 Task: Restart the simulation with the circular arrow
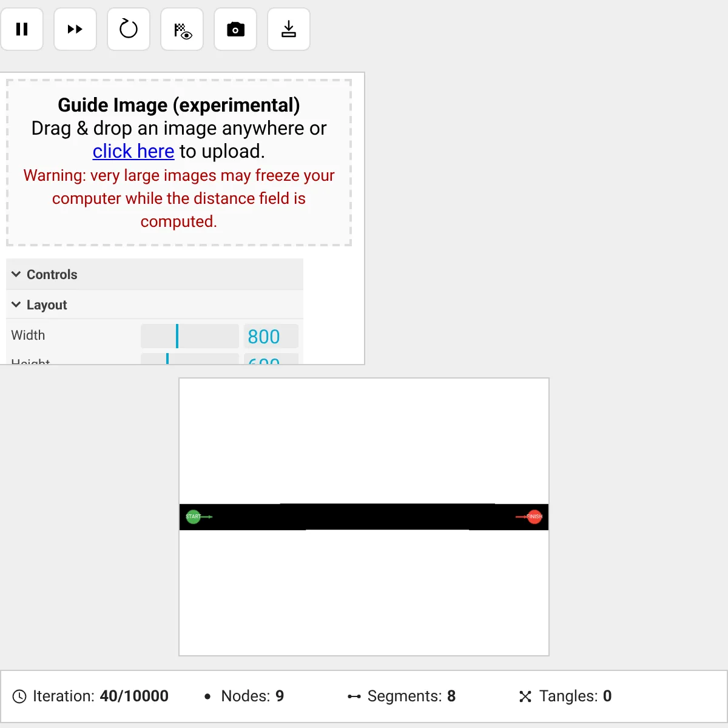tap(129, 29)
